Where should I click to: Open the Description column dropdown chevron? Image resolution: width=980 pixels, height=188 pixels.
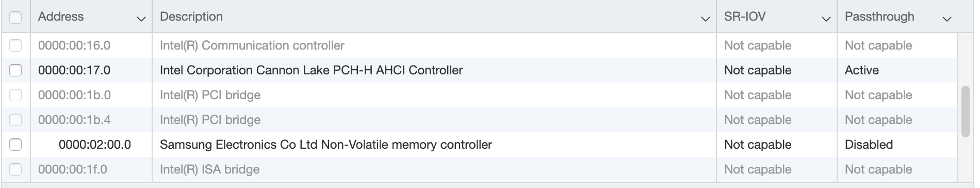click(x=705, y=19)
